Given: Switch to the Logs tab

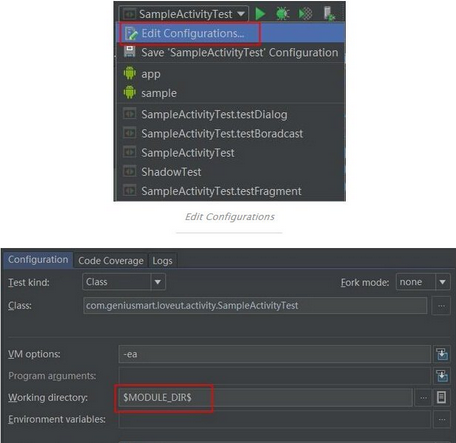Looking at the screenshot, I should click(162, 261).
